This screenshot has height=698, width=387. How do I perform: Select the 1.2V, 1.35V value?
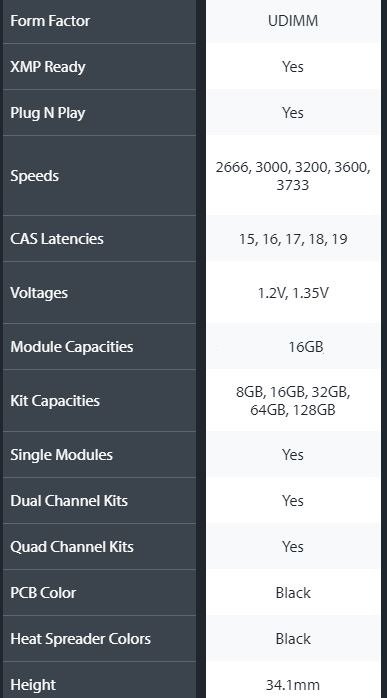point(293,292)
